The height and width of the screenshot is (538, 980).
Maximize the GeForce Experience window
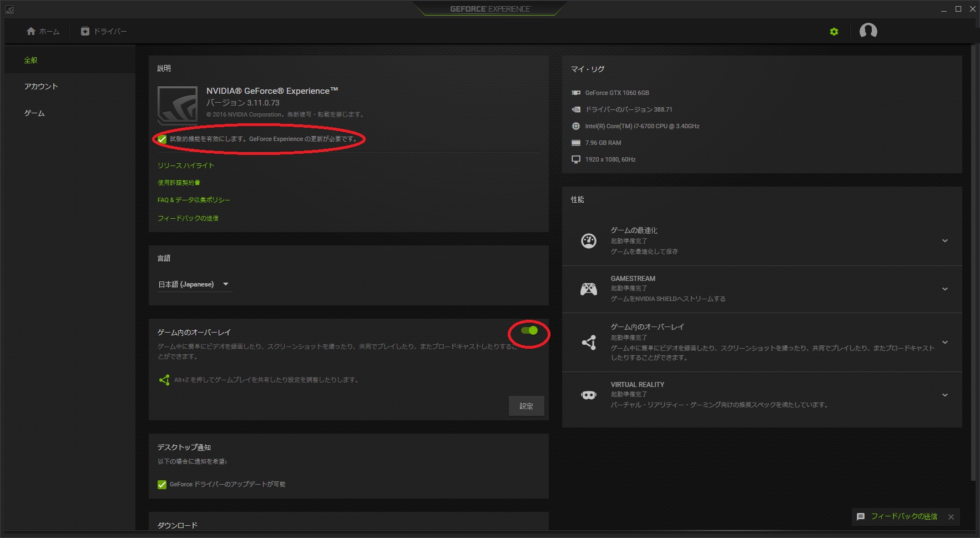point(958,9)
